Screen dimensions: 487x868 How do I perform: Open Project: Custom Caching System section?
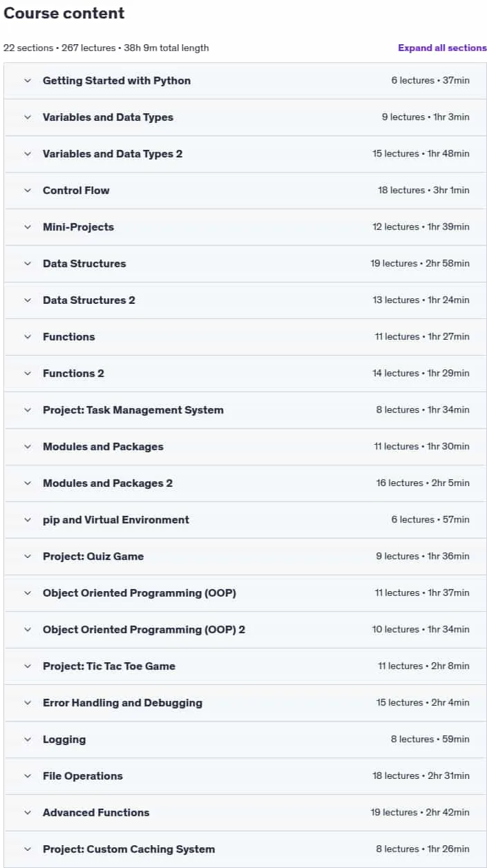tap(245, 849)
